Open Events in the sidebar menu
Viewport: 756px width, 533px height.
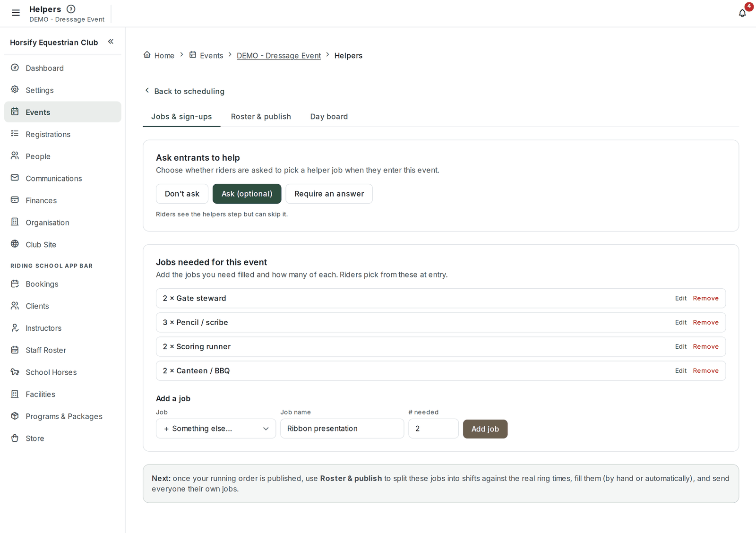(x=63, y=112)
